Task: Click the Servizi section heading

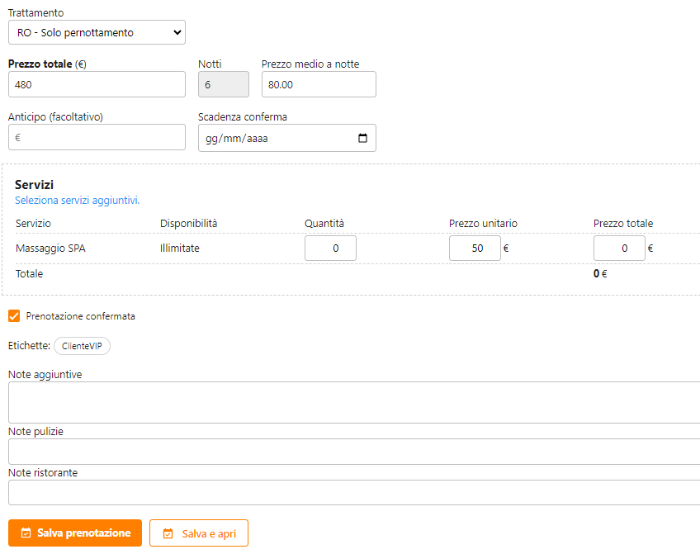Action: click(x=34, y=185)
